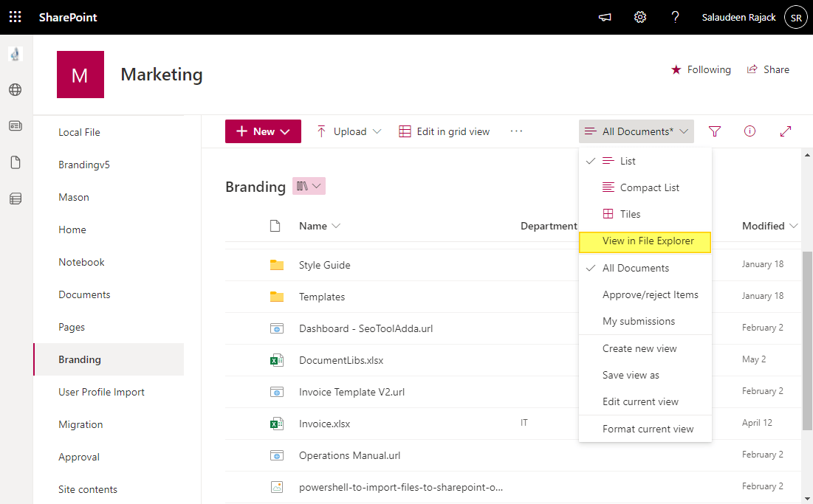Expand the Upload dropdown arrow
Viewport: 813px width, 504px height.
click(x=377, y=131)
